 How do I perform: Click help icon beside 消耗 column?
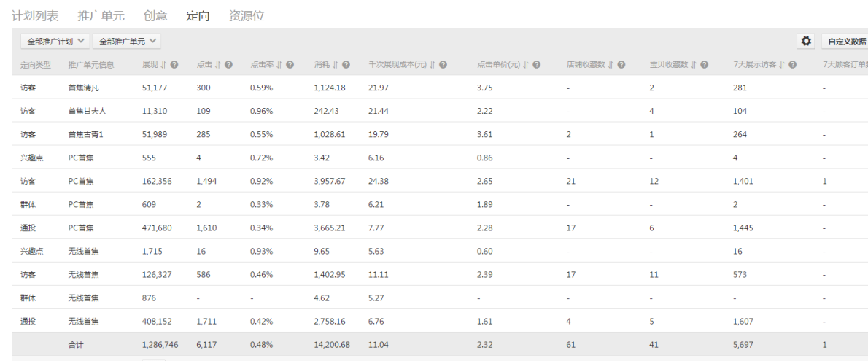click(x=346, y=66)
